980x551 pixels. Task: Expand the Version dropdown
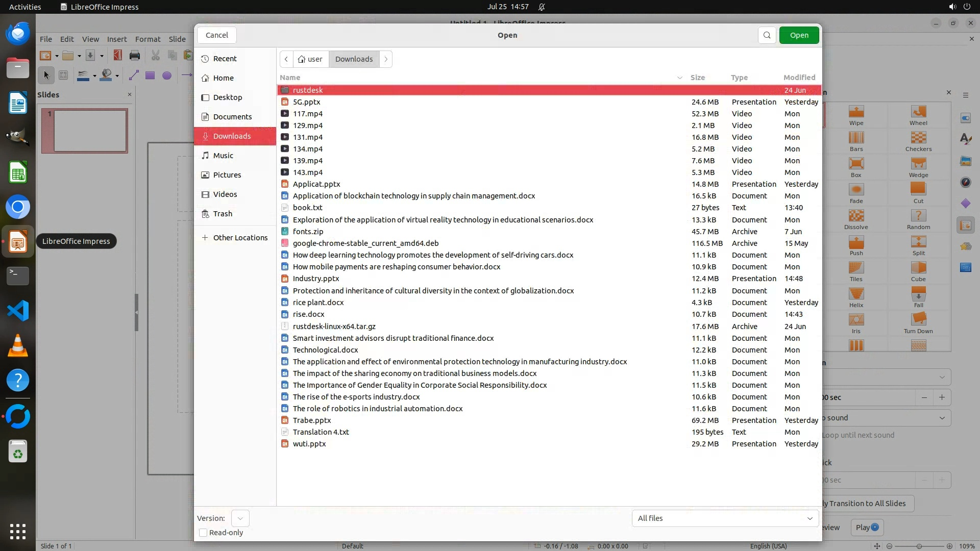(240, 518)
